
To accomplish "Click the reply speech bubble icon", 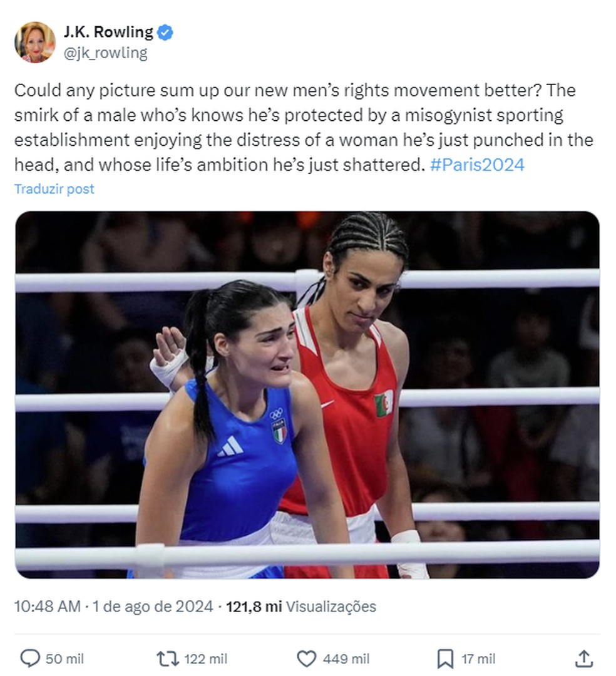I will (x=30, y=658).
